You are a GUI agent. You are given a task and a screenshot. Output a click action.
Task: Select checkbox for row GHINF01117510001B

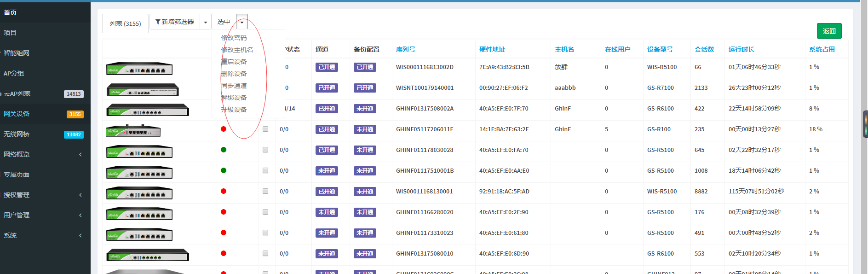click(265, 170)
